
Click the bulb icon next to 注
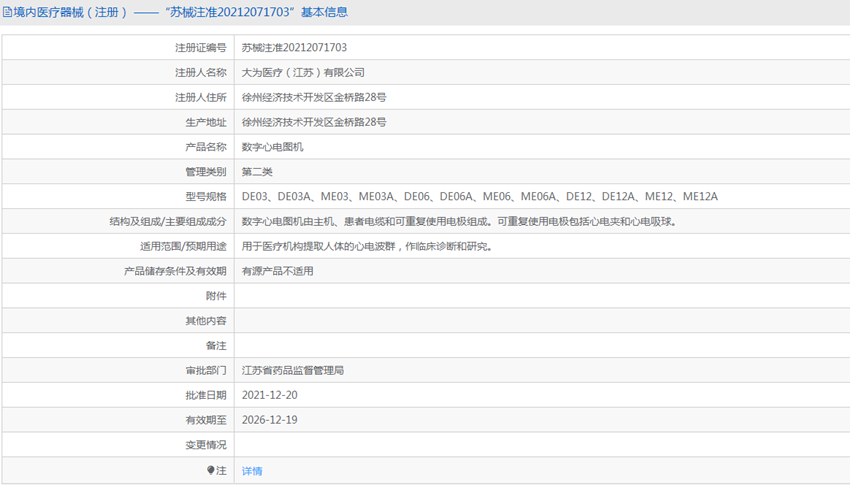pos(211,470)
